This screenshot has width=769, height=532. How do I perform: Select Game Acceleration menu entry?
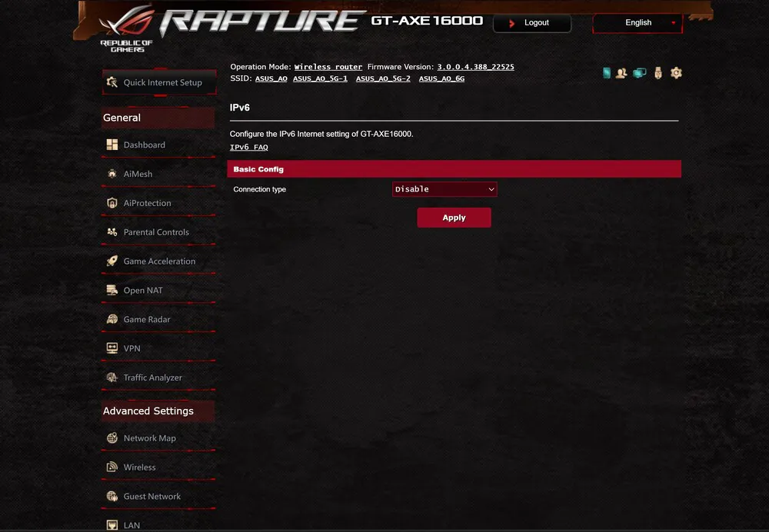158,261
